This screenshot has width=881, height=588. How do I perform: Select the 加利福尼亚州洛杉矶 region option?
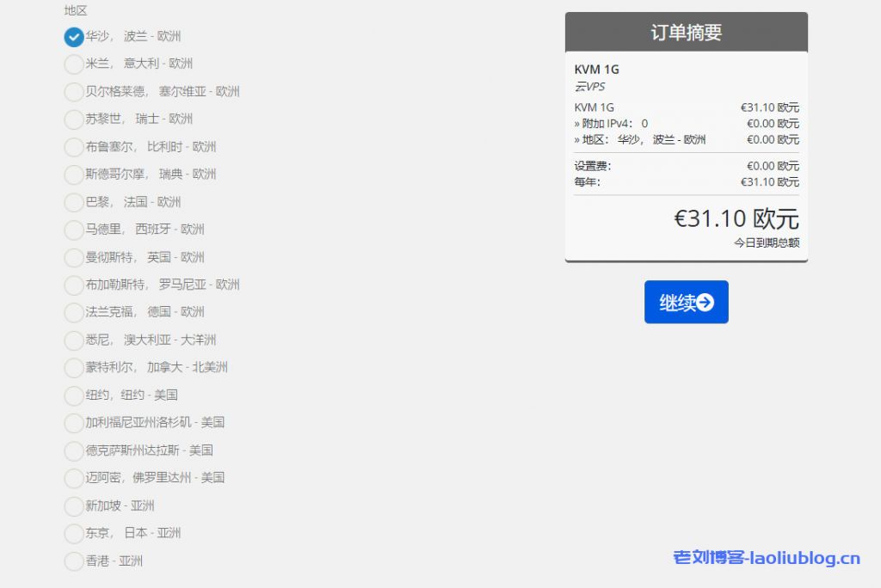73,423
